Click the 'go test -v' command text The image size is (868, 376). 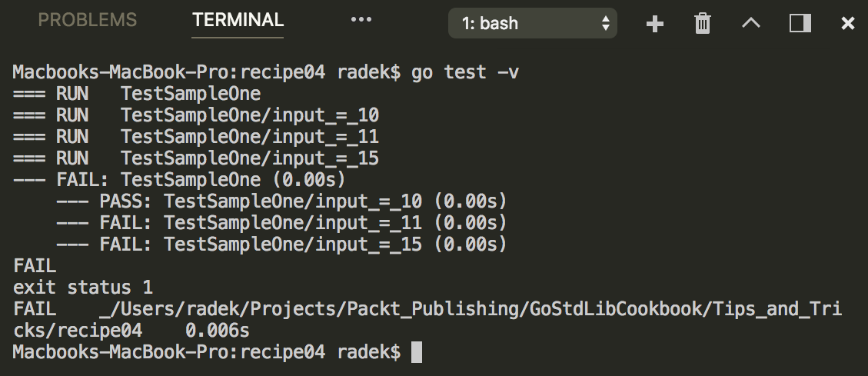465,72
